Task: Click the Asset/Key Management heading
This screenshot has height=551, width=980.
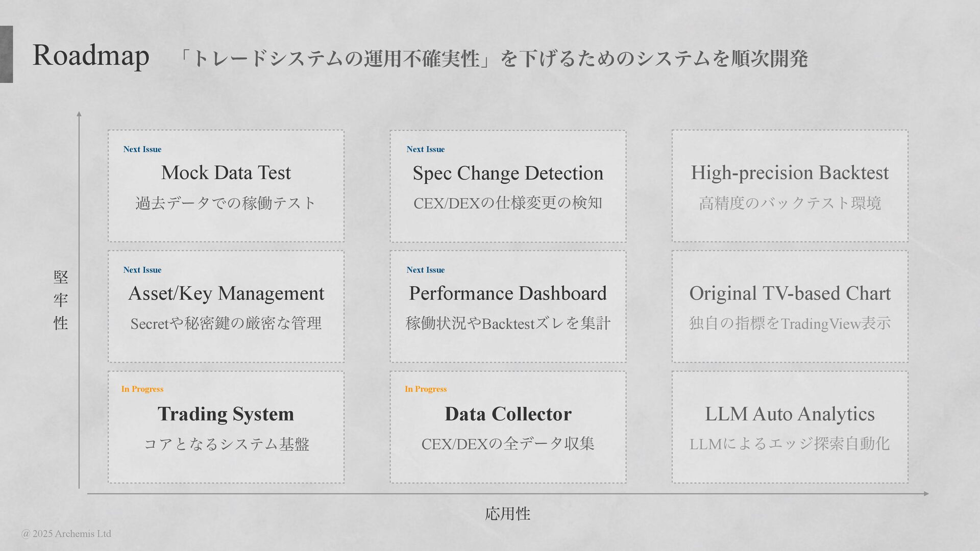Action: tap(226, 293)
